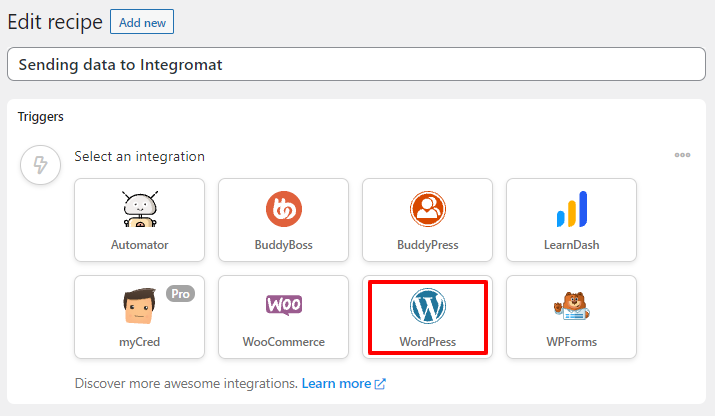Select the Automator integration card

click(140, 220)
